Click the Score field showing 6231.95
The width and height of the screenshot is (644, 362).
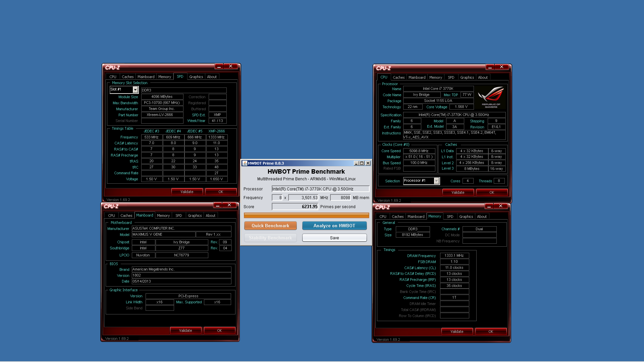point(295,206)
